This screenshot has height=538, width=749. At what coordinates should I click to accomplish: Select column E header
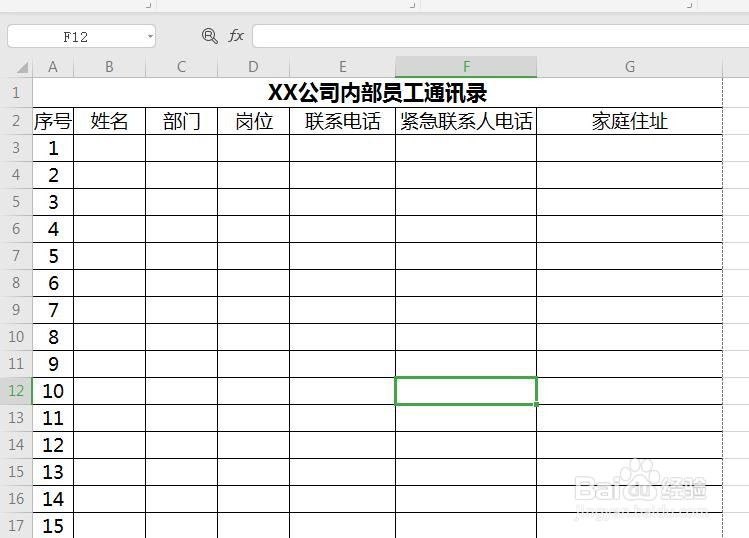tap(342, 67)
